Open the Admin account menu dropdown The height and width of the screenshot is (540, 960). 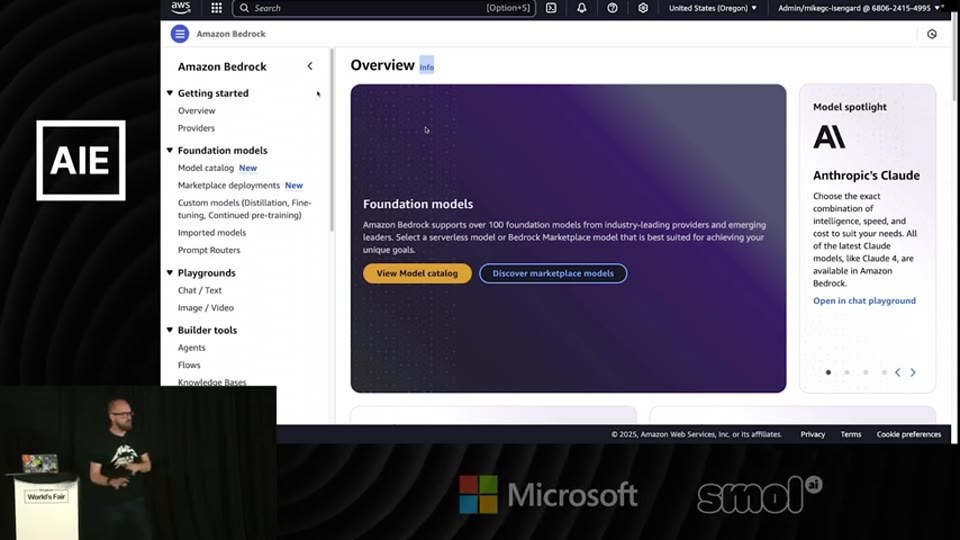point(860,8)
